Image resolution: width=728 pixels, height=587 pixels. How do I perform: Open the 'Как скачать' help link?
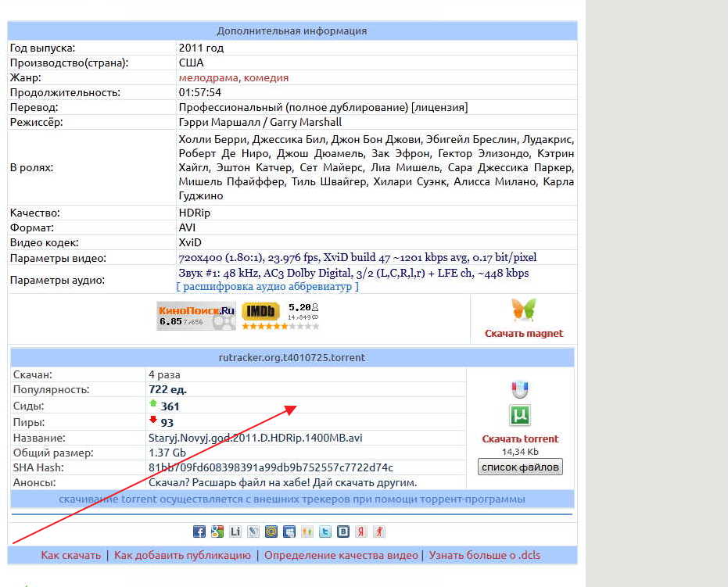point(71,555)
